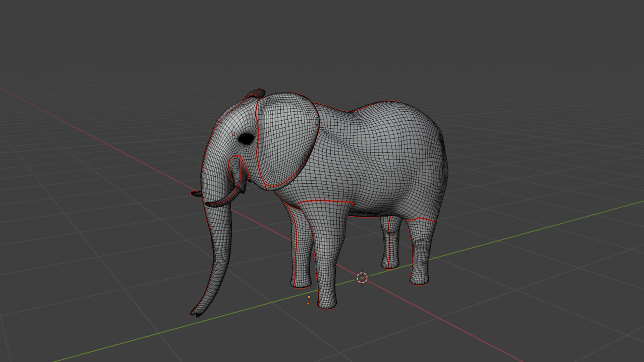
Task: Click the upper orange dot near front foot
Action: (309, 297)
